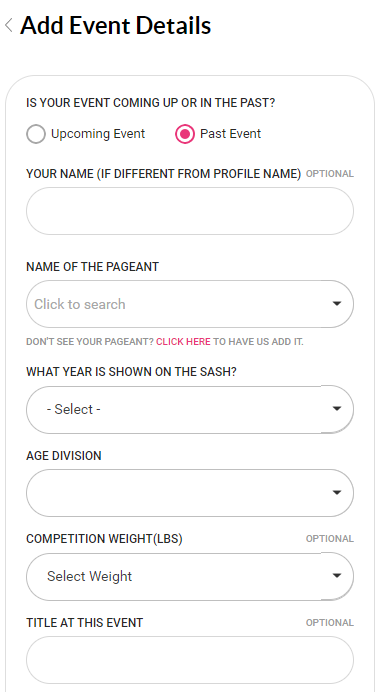Select the Past Event radio button
The height and width of the screenshot is (692, 380).
click(185, 134)
